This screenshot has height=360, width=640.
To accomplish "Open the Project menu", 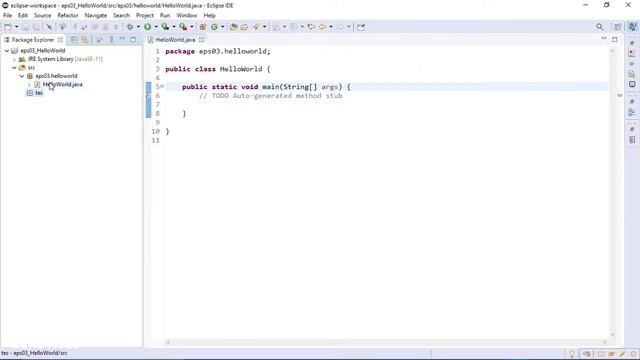I will click(x=145, y=16).
